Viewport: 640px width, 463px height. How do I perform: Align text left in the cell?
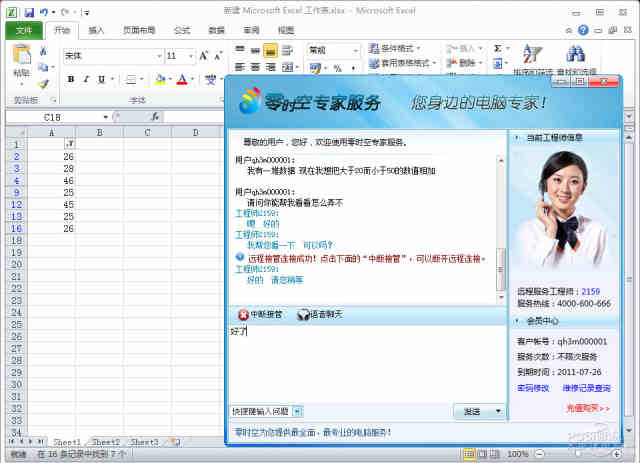pyautogui.click(x=240, y=67)
